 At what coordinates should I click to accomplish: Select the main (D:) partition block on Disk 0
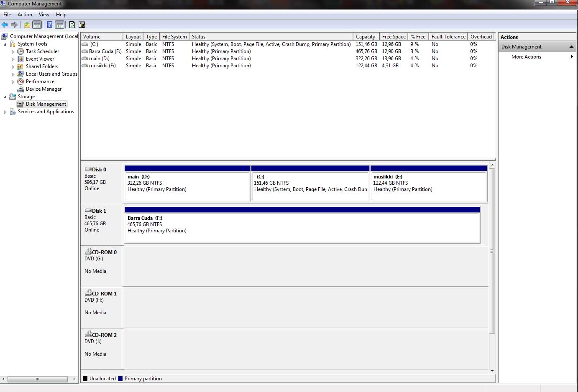(187, 183)
